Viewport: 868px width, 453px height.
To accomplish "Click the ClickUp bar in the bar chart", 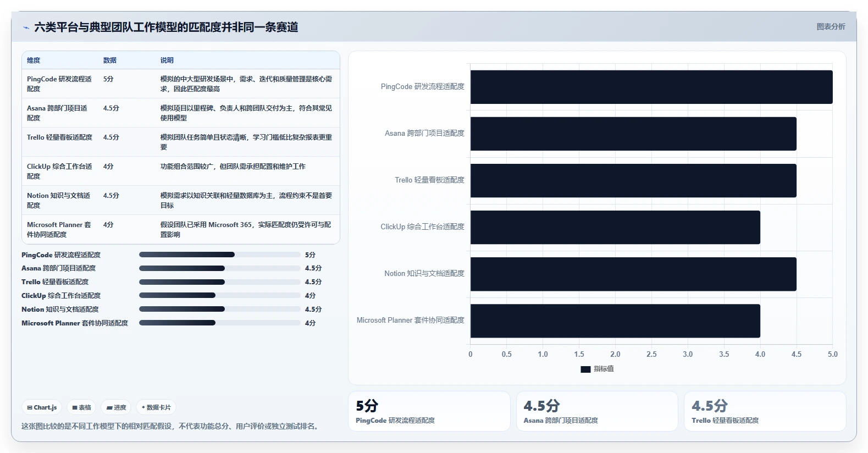I will pos(615,227).
